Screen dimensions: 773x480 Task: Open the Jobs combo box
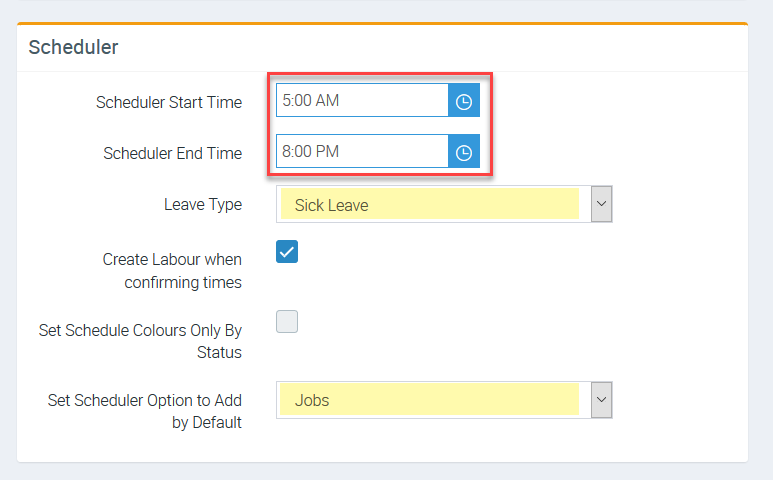click(x=444, y=400)
